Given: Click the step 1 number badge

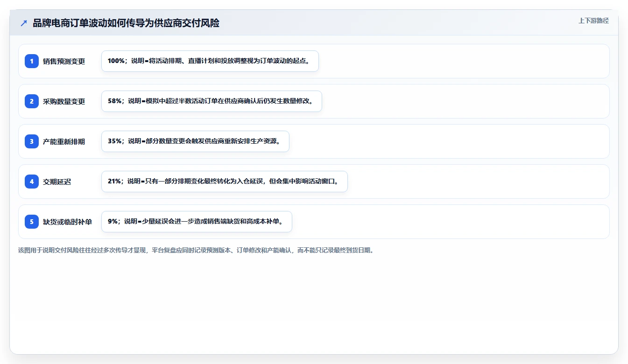Looking at the screenshot, I should (x=32, y=61).
